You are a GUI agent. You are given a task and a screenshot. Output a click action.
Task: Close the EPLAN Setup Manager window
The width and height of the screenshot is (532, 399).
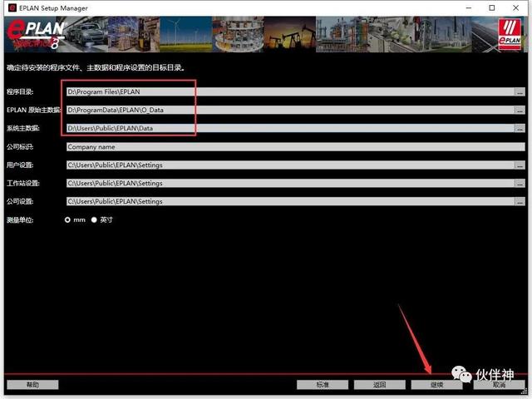(x=515, y=7)
